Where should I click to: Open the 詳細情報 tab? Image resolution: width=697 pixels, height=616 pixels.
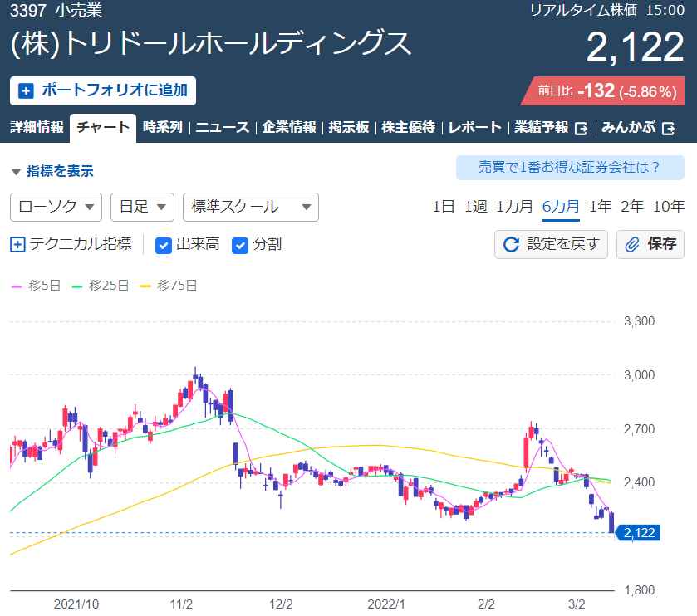point(37,128)
